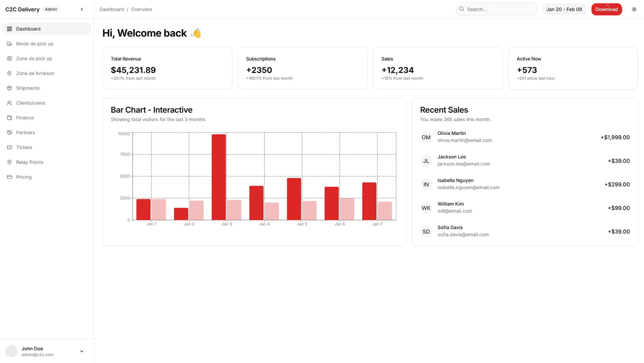Screen dimensions: 644x363
Task: Click the +$299.00 sale amount
Action: (x=617, y=184)
